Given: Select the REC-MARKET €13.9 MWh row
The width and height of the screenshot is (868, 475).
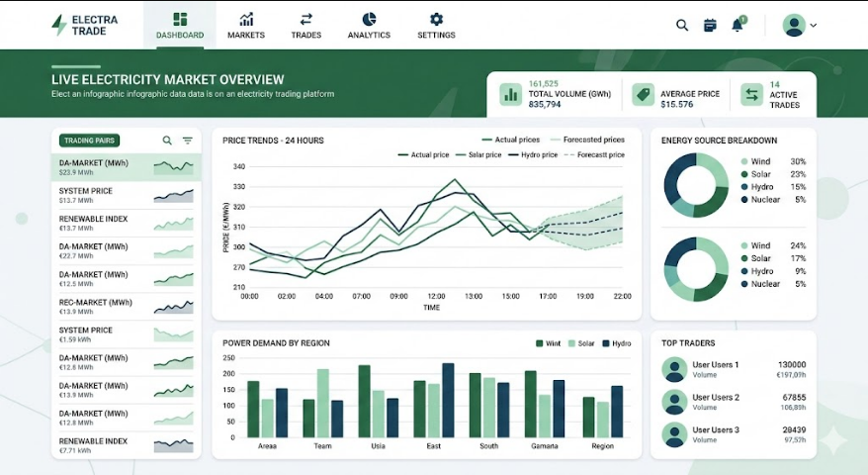Looking at the screenshot, I should coord(127,307).
